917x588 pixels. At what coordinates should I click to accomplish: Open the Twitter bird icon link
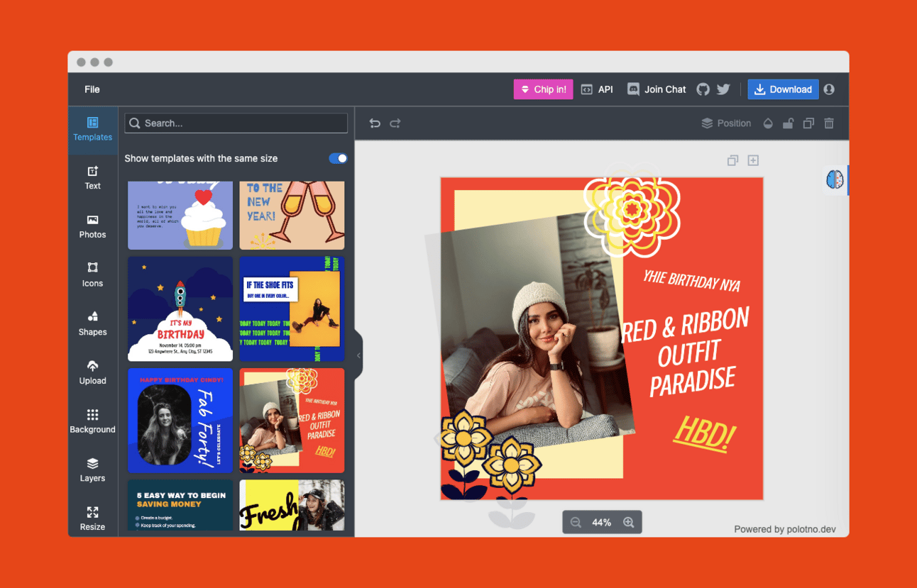point(723,89)
